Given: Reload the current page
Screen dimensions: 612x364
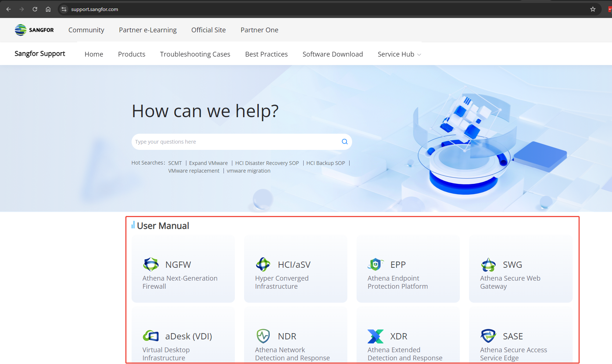Looking at the screenshot, I should tap(35, 9).
